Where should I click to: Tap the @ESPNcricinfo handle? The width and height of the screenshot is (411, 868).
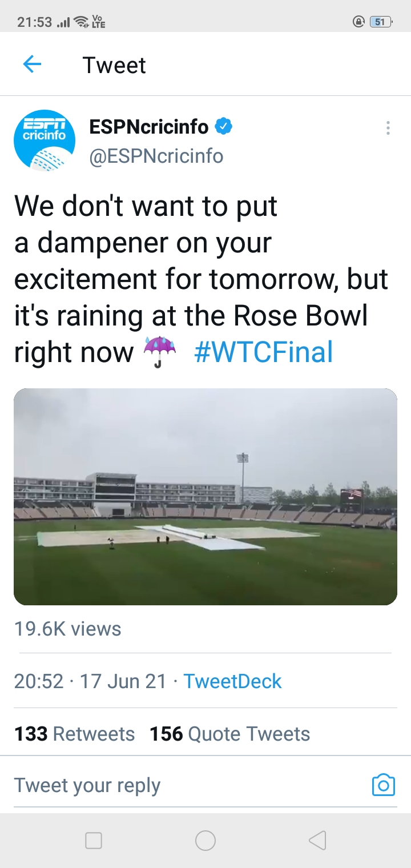[156, 156]
